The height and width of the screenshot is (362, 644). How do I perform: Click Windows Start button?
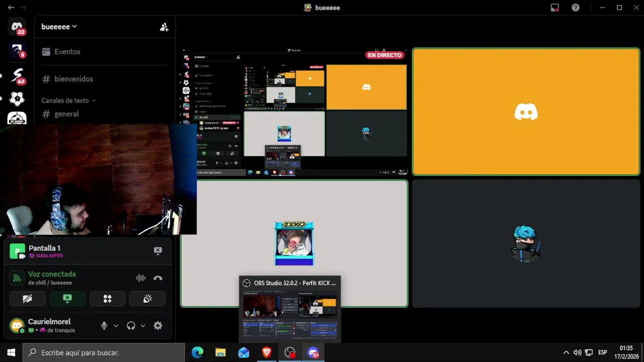pos(11,352)
